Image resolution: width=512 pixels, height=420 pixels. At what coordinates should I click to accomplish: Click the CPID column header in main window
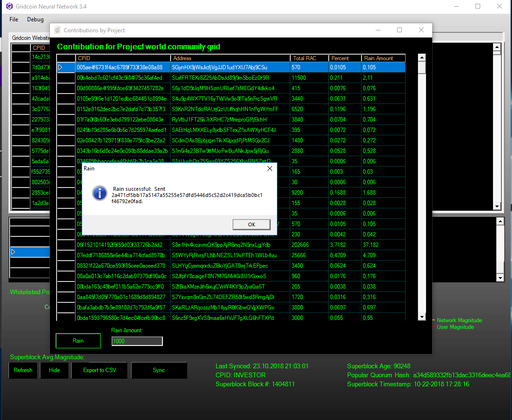[40, 47]
